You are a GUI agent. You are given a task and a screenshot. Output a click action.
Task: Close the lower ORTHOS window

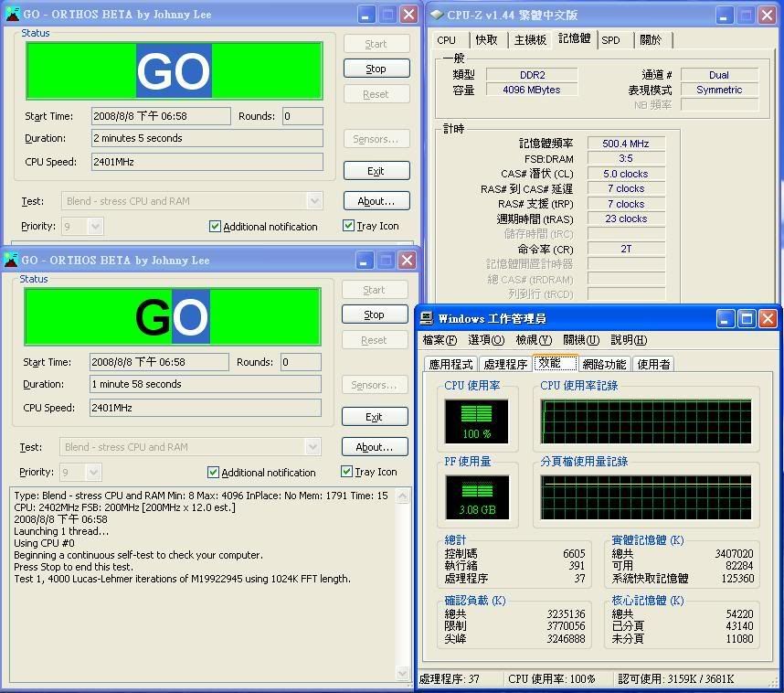[407, 261]
